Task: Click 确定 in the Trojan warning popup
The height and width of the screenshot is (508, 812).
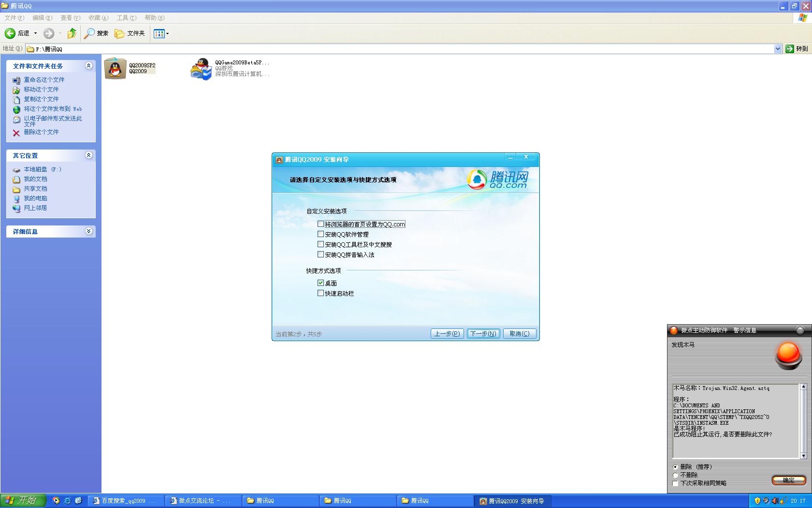Action: tap(789, 480)
